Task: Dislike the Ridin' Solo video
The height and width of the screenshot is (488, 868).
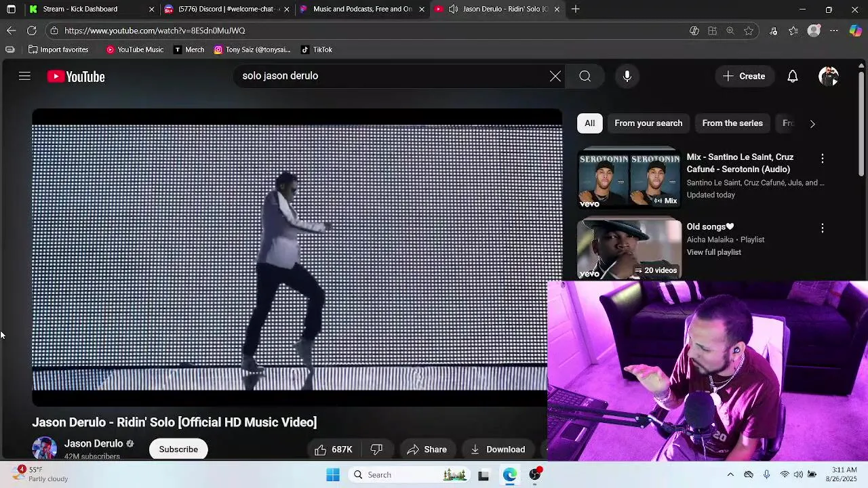Action: click(x=377, y=449)
